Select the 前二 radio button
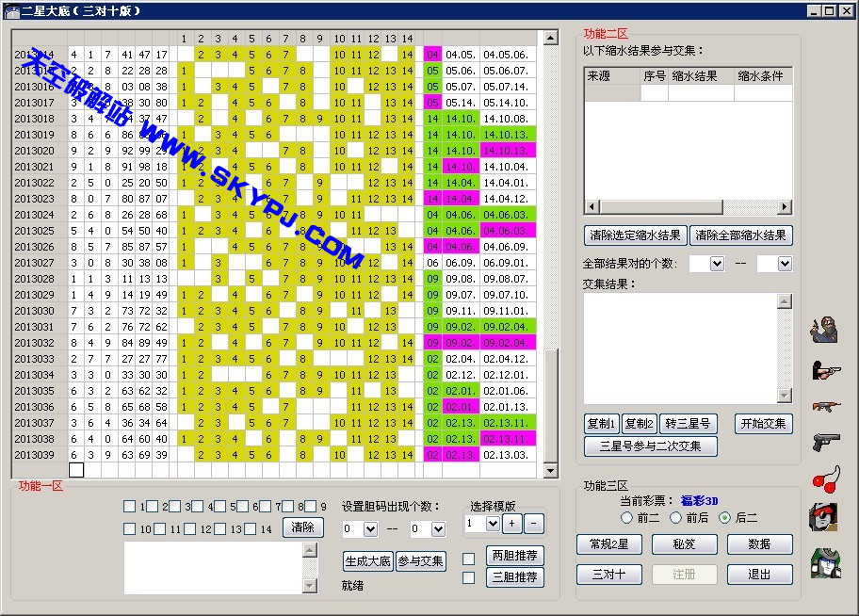This screenshot has height=616, width=859. click(x=627, y=518)
